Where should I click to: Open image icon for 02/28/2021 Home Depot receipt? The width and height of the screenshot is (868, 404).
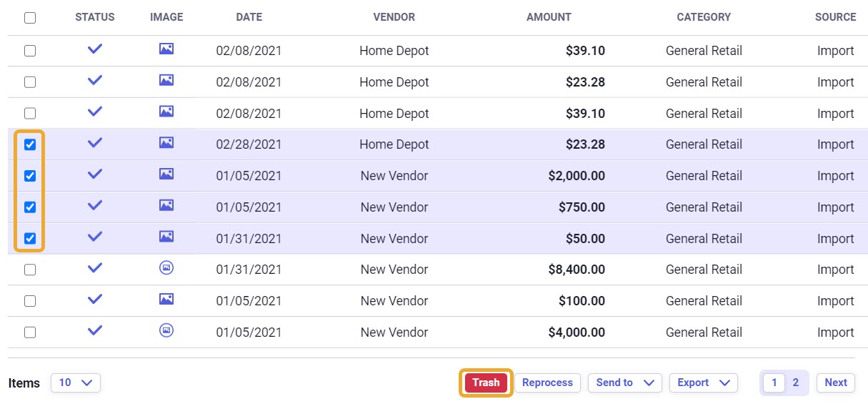coord(166,143)
